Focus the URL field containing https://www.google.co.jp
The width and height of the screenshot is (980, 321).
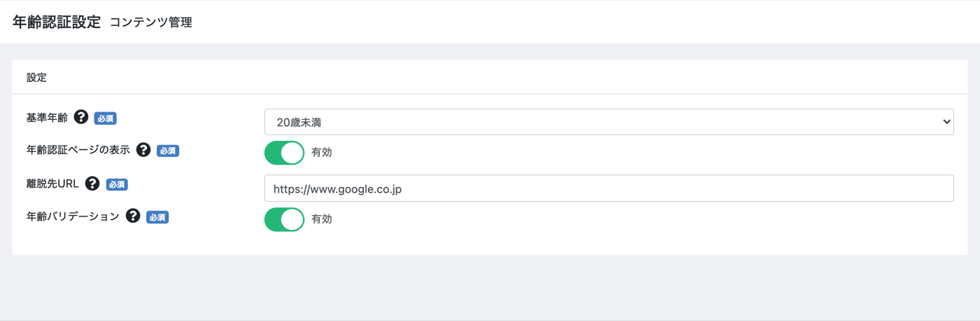[x=609, y=189]
